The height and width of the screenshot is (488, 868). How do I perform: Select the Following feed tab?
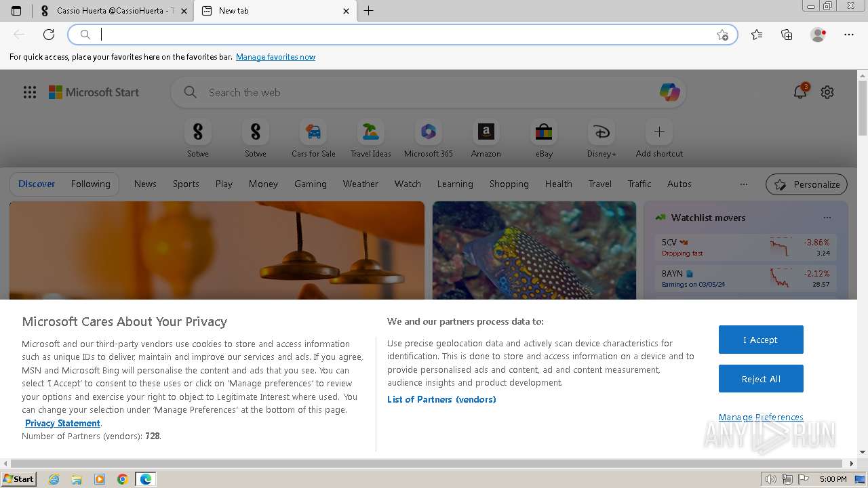click(x=90, y=184)
